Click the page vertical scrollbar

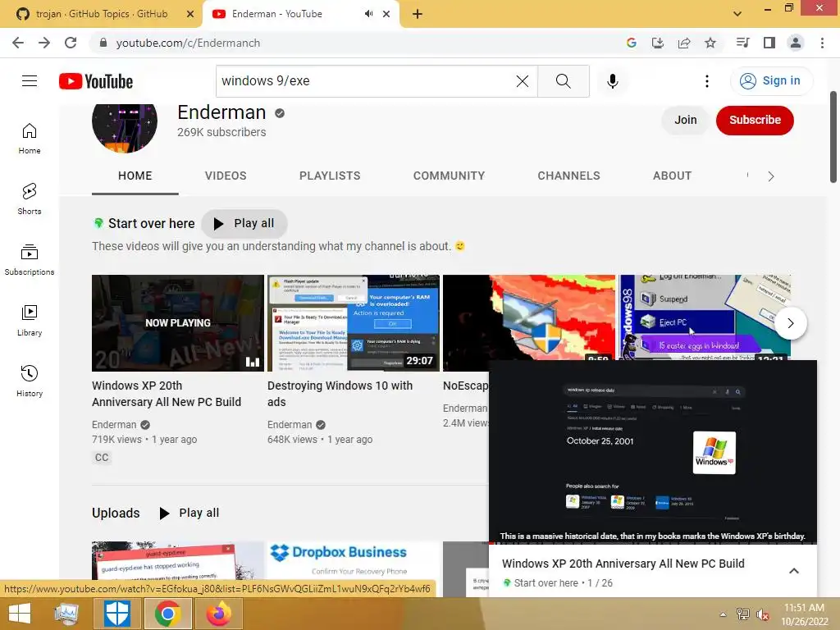tap(833, 137)
